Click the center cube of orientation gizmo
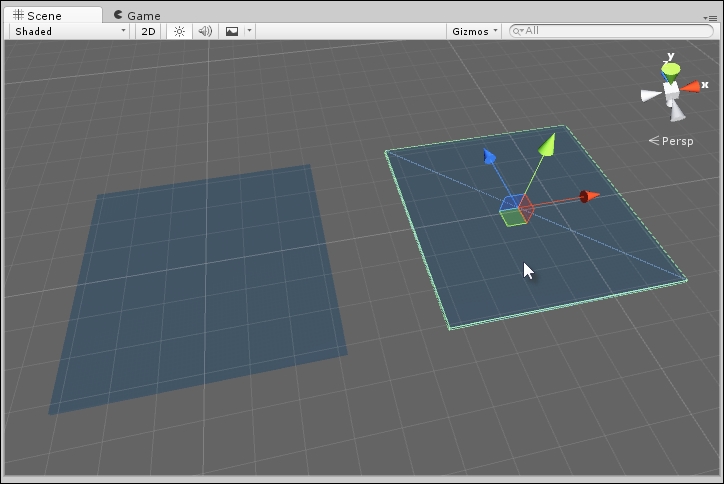This screenshot has height=484, width=724. [672, 91]
